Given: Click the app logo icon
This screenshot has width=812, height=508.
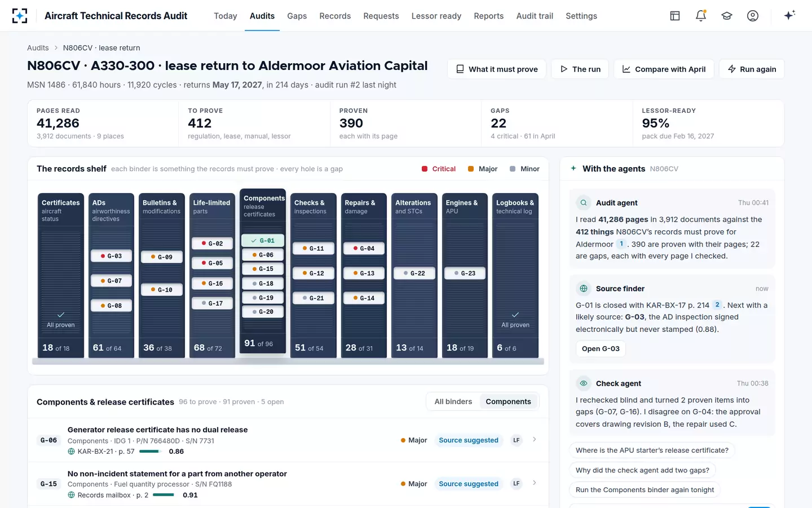Looking at the screenshot, I should [x=20, y=16].
